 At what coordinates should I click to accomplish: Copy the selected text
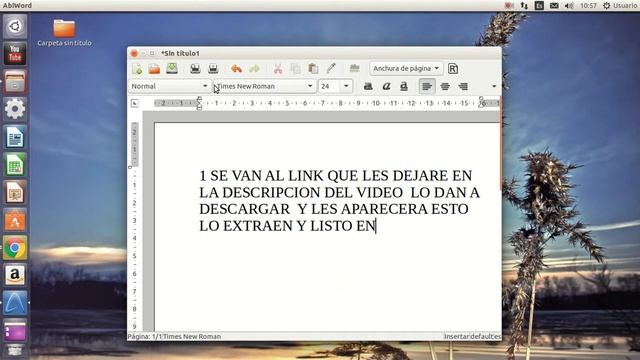tap(296, 69)
